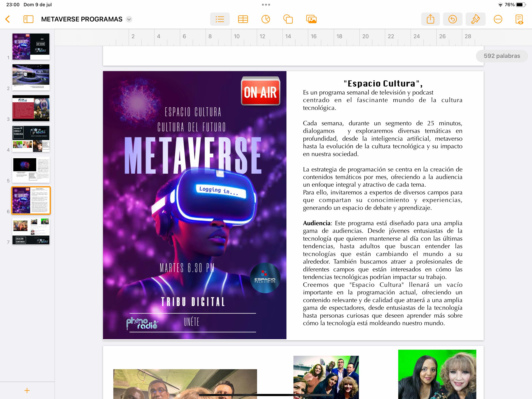This screenshot has height=399, width=532.
Task: Insert a shape from toolbar
Action: click(288, 19)
